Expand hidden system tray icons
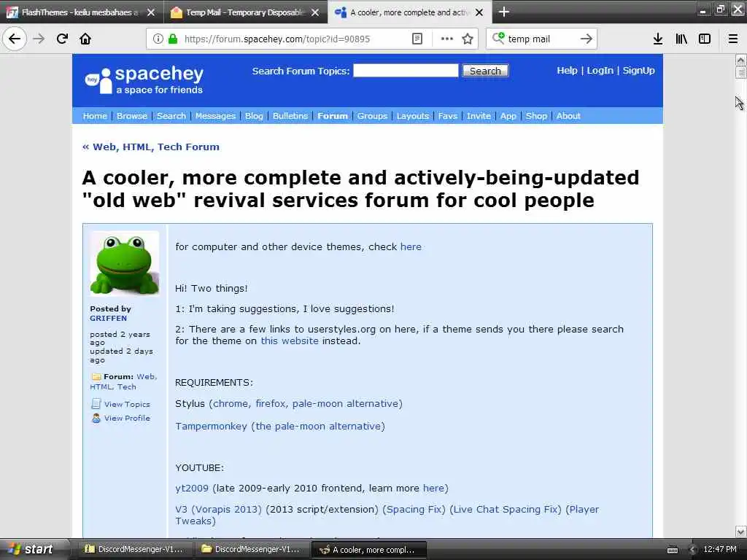 pyautogui.click(x=693, y=550)
